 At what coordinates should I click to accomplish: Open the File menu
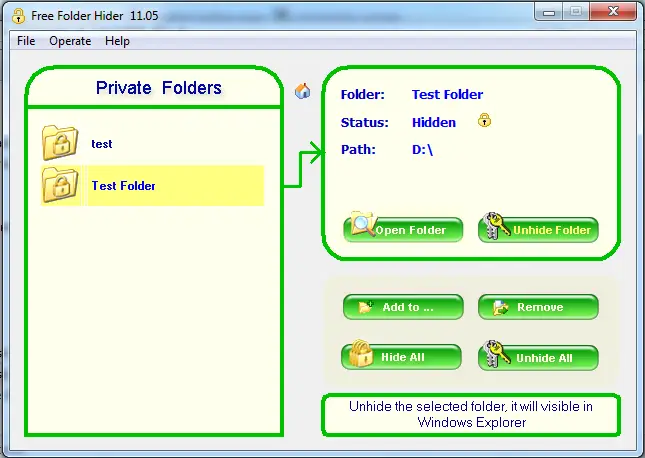pyautogui.click(x=26, y=41)
